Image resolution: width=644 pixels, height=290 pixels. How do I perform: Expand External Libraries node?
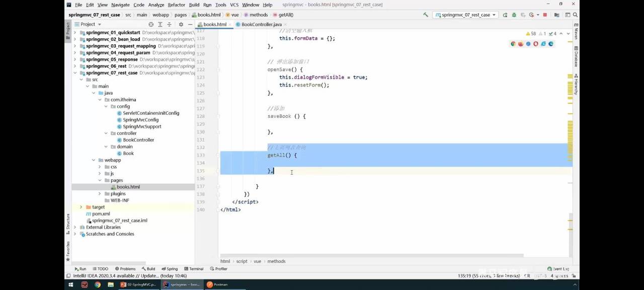pyautogui.click(x=75, y=227)
